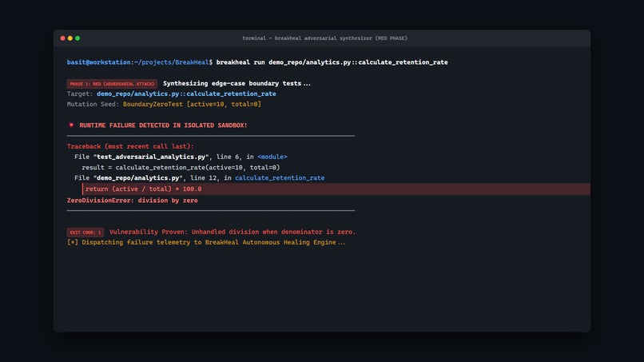
Task: Click the red close window button
Action: (x=62, y=38)
